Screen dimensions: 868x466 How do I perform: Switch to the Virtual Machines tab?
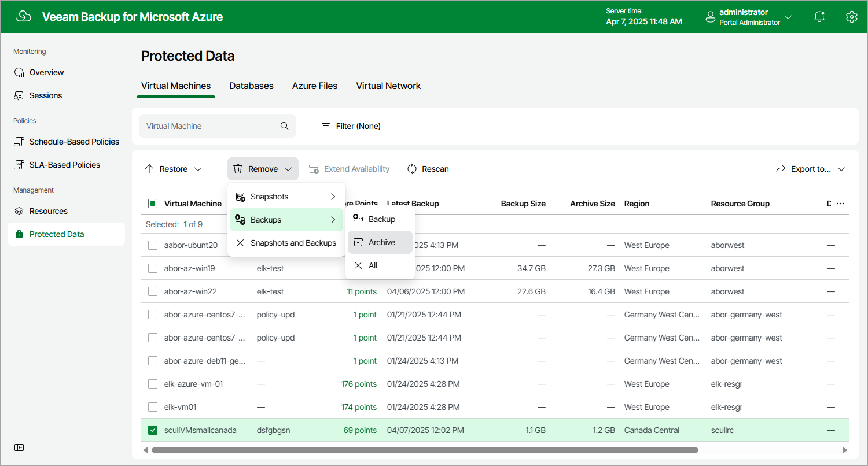point(176,86)
